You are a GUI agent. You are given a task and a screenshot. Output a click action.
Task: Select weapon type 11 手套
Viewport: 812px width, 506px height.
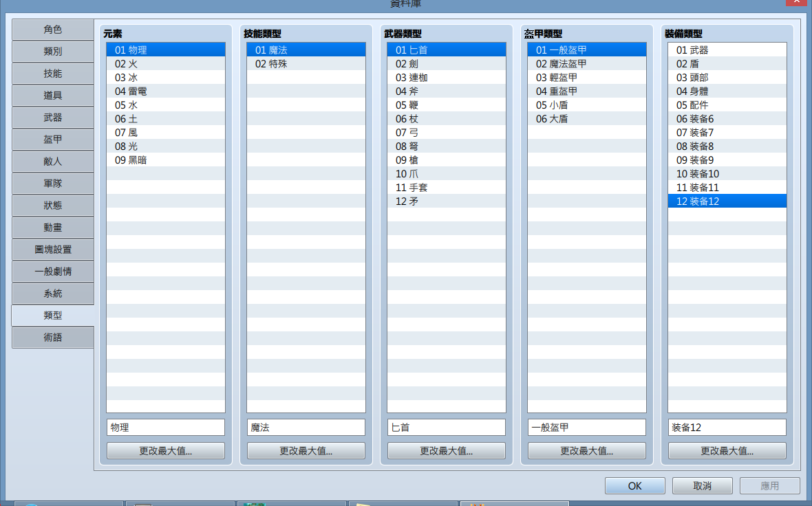point(447,187)
